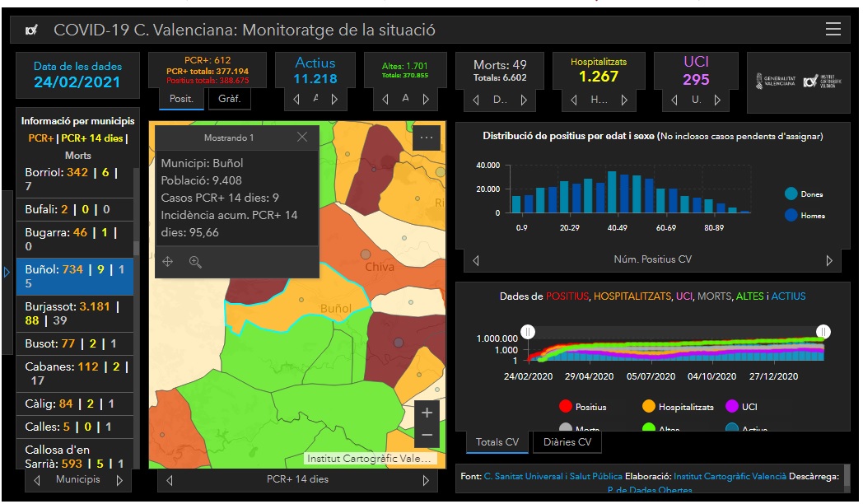Go to next map layer after PCR+ 14 dies
The height and width of the screenshot is (504, 863).
[426, 480]
